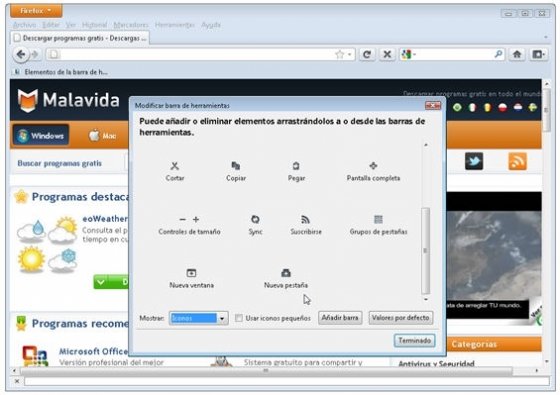Screen dimensions: 560x395
Task: Select the Nueva pestaña icon
Action: [x=286, y=273]
